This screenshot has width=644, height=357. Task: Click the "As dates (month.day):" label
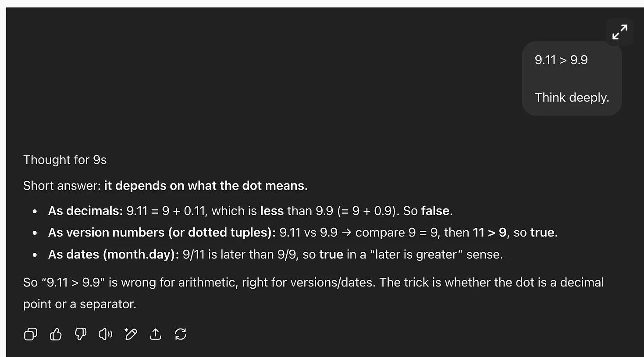pyautogui.click(x=114, y=254)
